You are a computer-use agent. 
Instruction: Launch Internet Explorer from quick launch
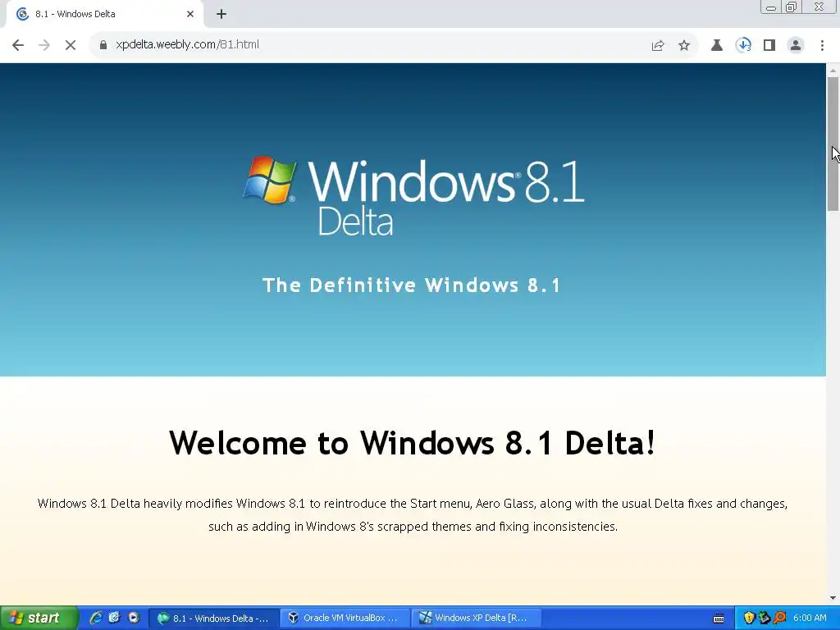click(96, 618)
